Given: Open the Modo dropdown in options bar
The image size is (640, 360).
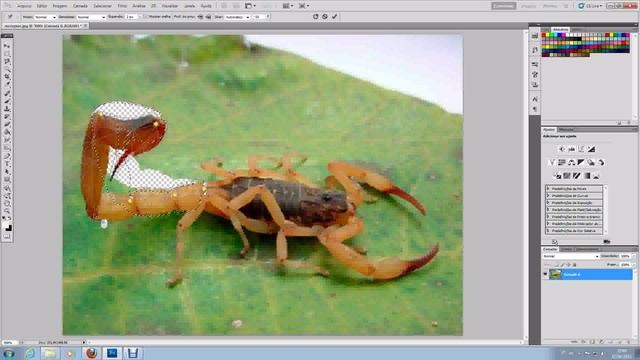Looking at the screenshot, I should (x=45, y=17).
